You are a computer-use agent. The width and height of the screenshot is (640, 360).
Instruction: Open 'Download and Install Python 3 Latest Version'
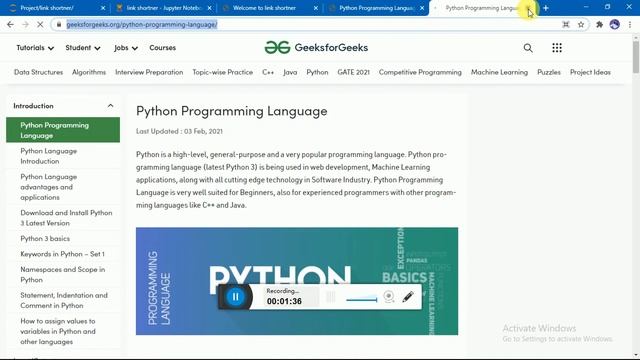pyautogui.click(x=66, y=218)
